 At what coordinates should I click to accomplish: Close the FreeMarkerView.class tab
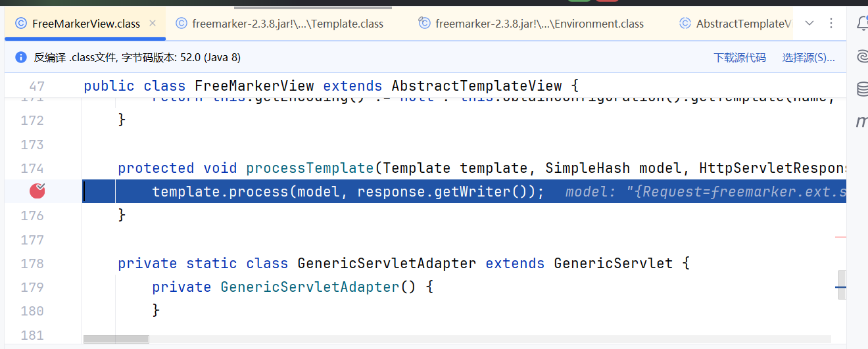[153, 24]
